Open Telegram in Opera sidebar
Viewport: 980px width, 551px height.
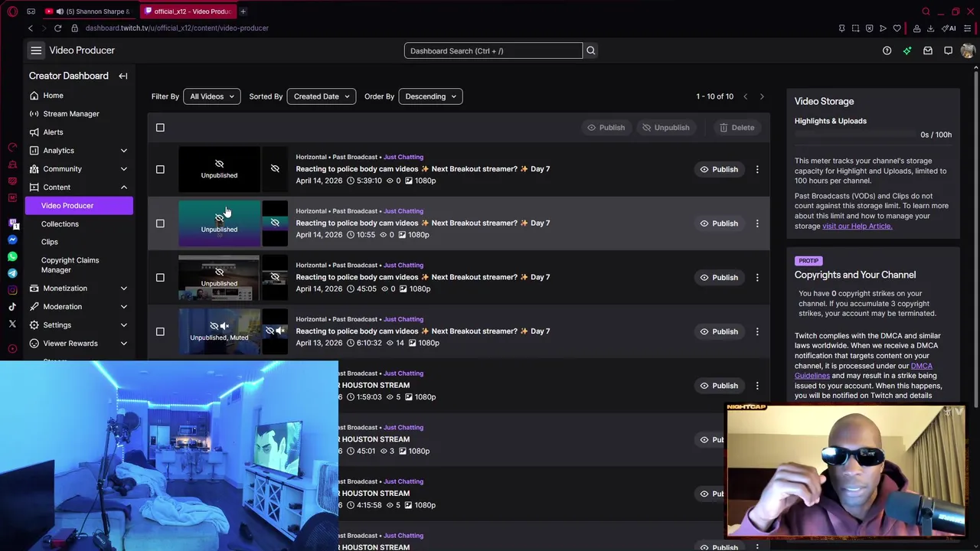pyautogui.click(x=12, y=273)
